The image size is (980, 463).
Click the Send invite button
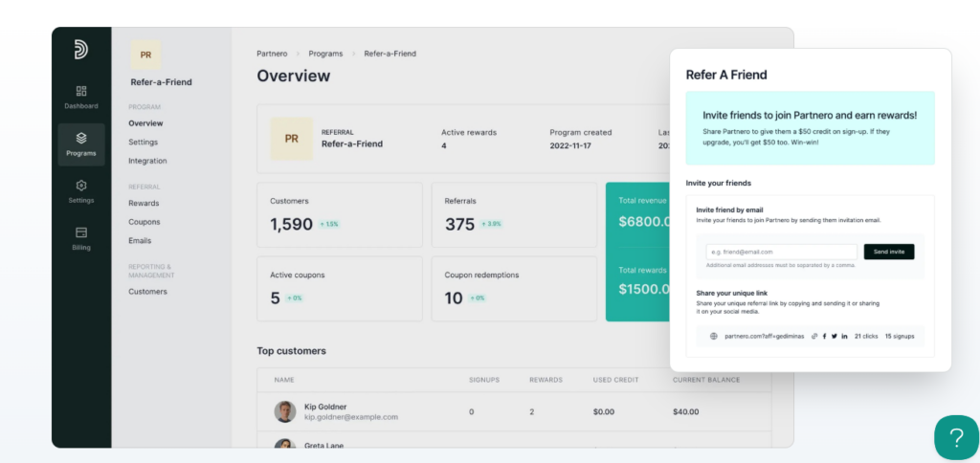coord(889,252)
